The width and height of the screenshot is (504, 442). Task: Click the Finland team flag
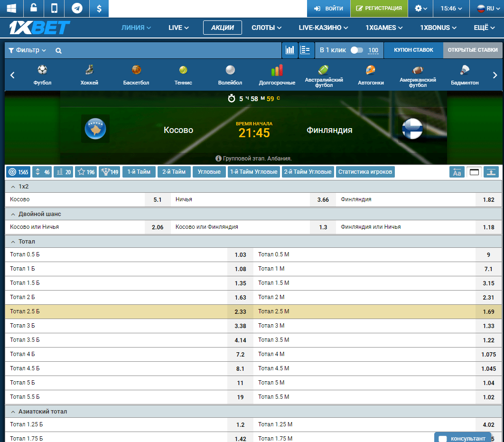click(412, 129)
